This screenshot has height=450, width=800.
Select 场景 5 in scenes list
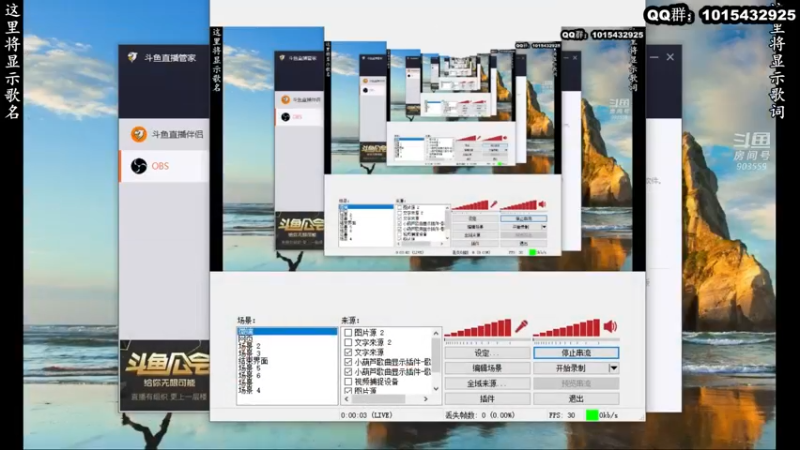coord(249,368)
